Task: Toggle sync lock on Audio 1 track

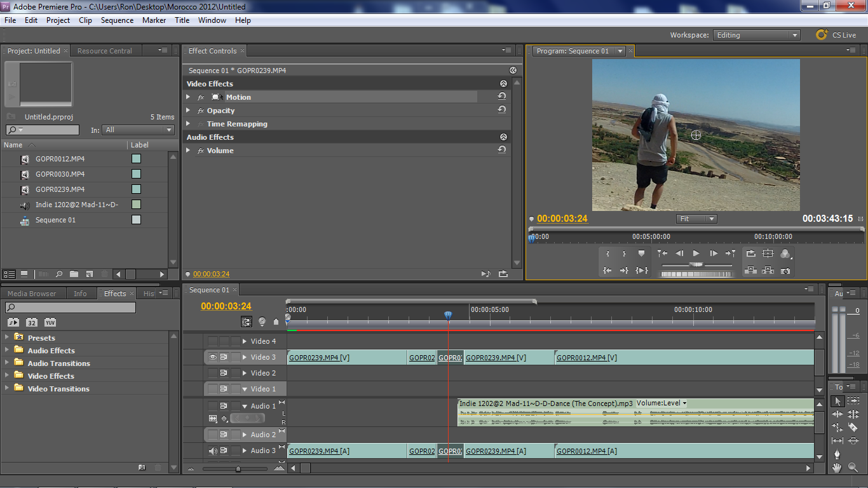Action: [224, 405]
